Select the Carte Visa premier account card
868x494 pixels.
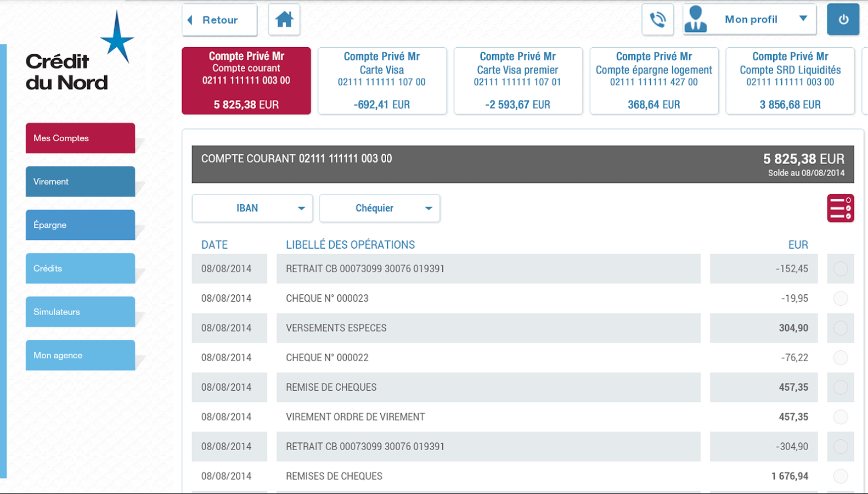(x=518, y=81)
